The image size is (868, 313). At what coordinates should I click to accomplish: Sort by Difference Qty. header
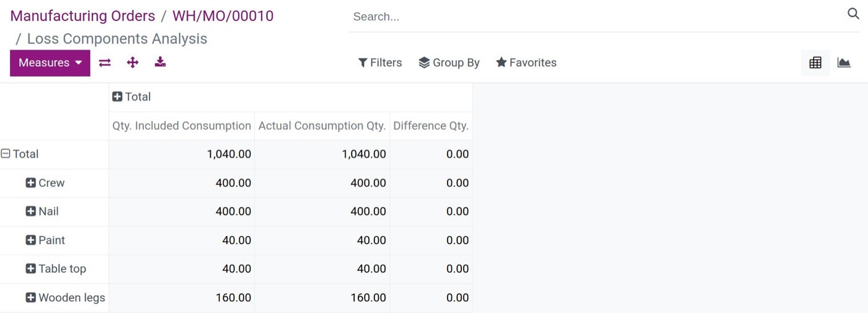click(x=431, y=126)
